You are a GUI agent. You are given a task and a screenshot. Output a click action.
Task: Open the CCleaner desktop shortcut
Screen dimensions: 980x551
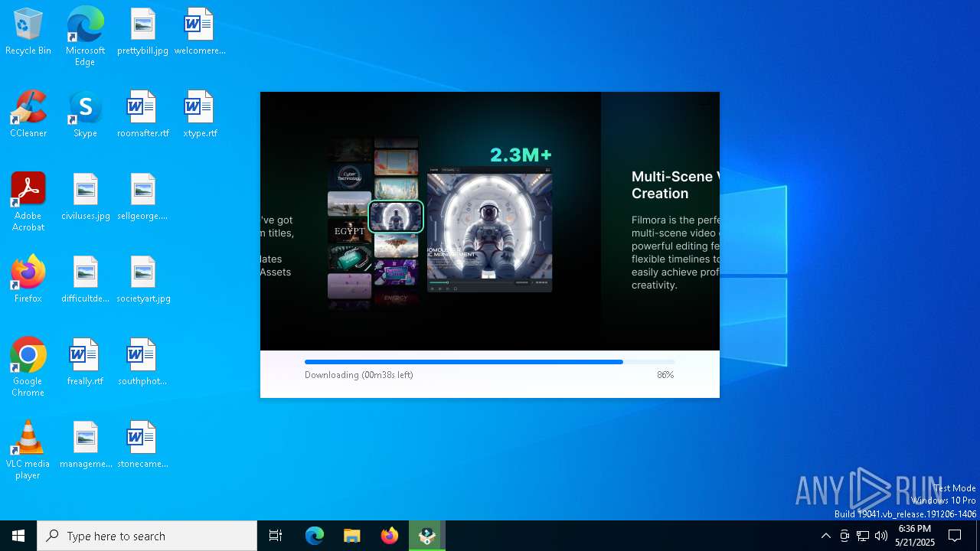pyautogui.click(x=28, y=115)
